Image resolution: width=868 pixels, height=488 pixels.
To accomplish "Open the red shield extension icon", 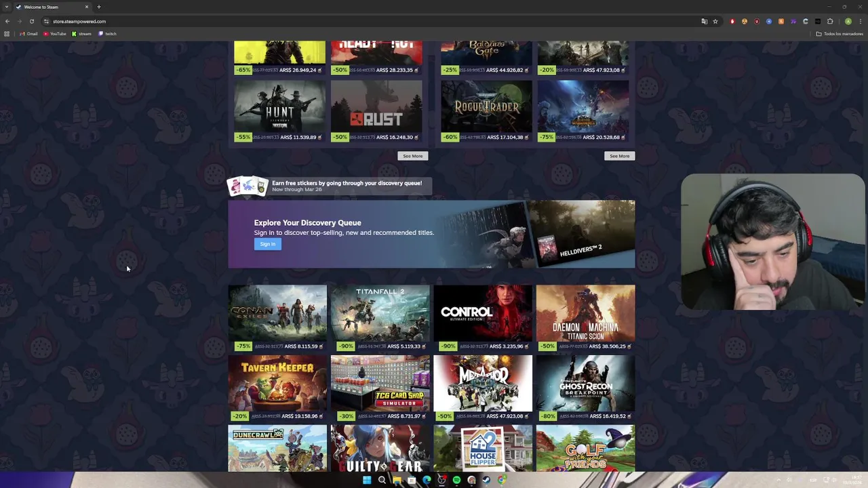I will (757, 21).
